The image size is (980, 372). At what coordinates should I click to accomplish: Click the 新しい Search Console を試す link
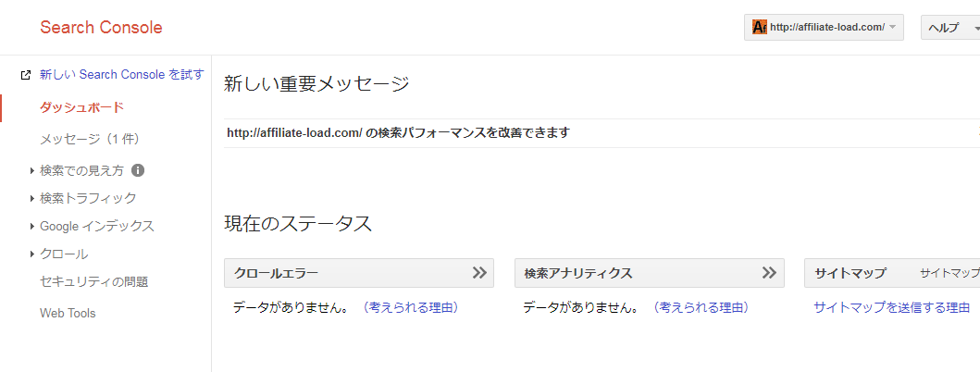coord(121,74)
